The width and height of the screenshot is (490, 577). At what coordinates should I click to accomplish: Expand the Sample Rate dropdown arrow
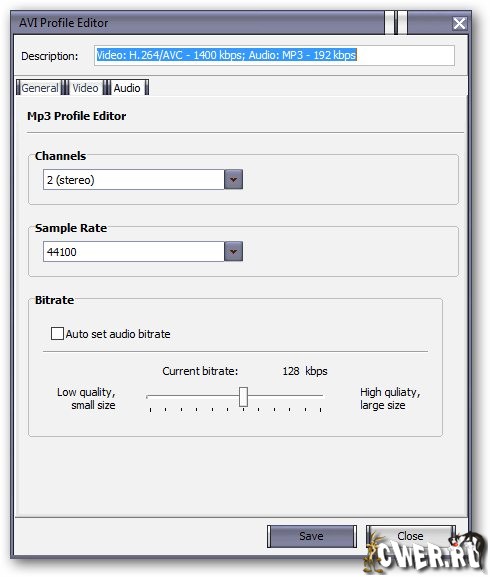tap(233, 252)
